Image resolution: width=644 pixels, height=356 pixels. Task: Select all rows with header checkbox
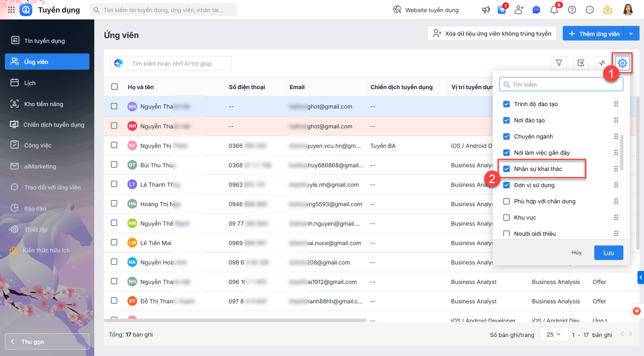pyautogui.click(x=114, y=87)
